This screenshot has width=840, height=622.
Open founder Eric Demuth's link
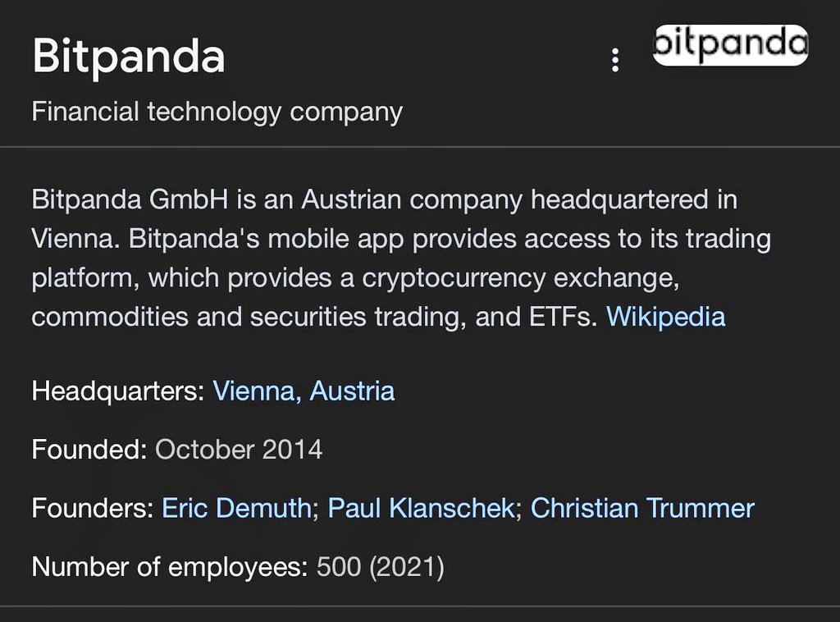(236, 508)
